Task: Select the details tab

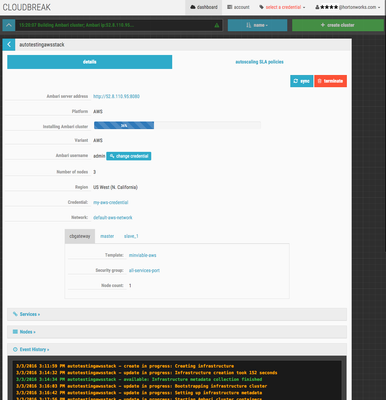Action: [x=90, y=62]
